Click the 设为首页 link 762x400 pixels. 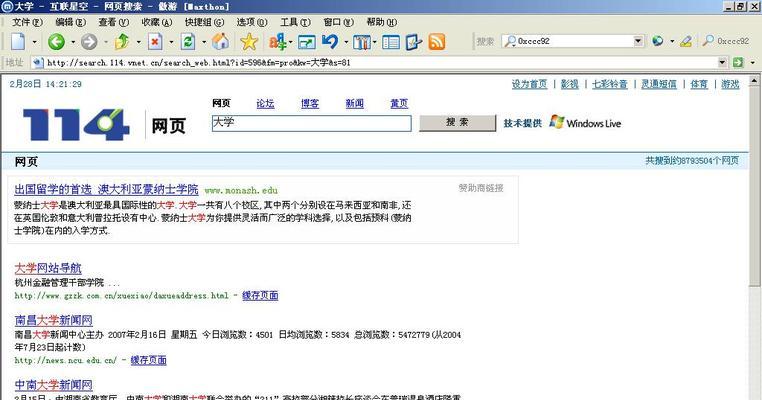pos(529,84)
